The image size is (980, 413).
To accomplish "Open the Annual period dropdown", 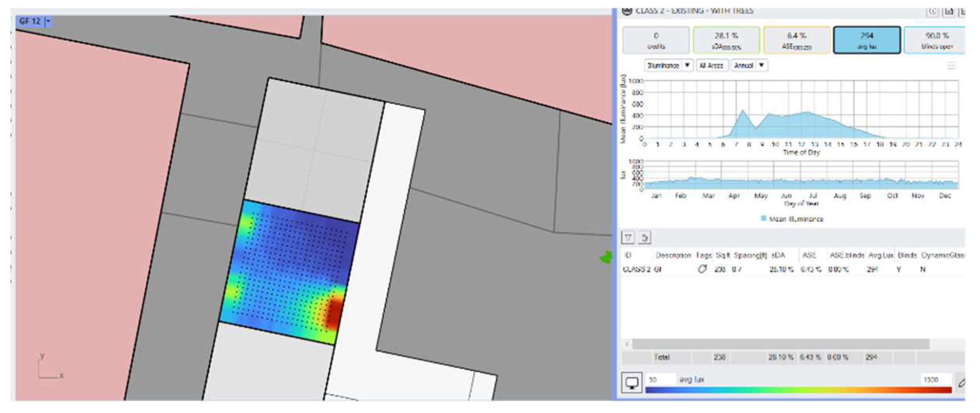I will [749, 66].
